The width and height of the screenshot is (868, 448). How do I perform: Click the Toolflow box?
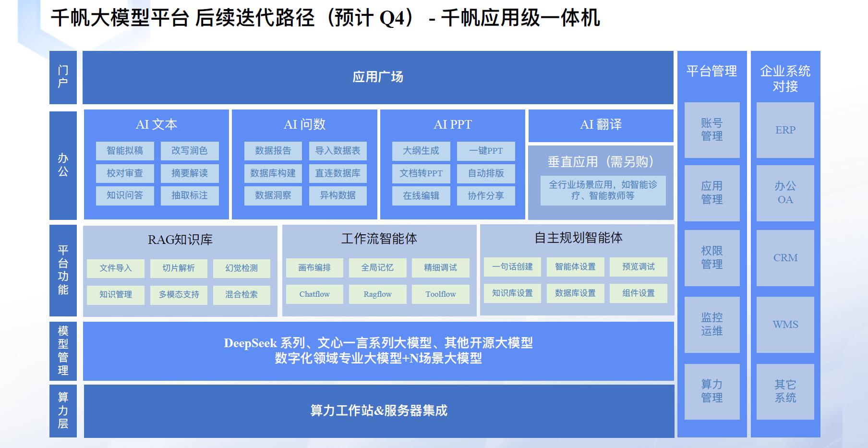440,294
